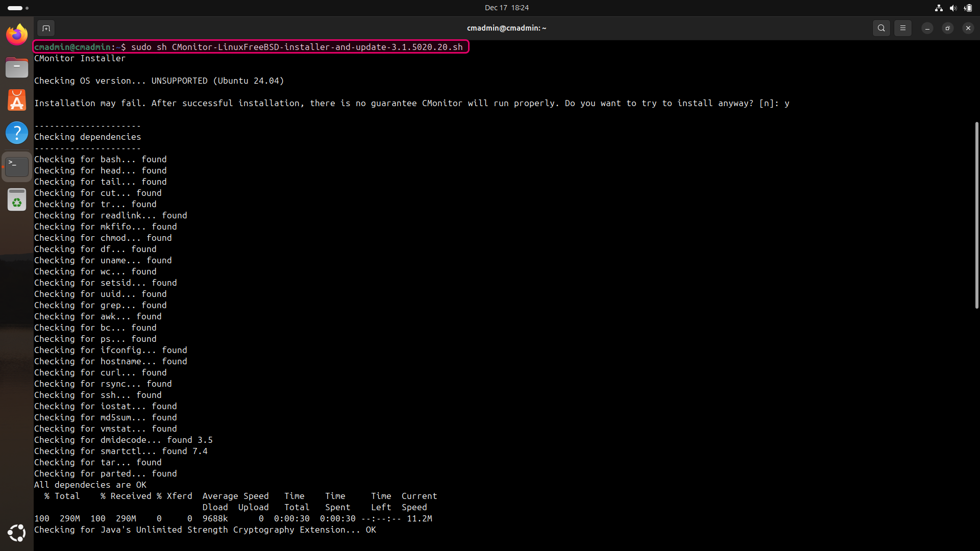The image size is (980, 551).
Task: Launch Ubuntu App Center from dock
Action: pyautogui.click(x=17, y=100)
